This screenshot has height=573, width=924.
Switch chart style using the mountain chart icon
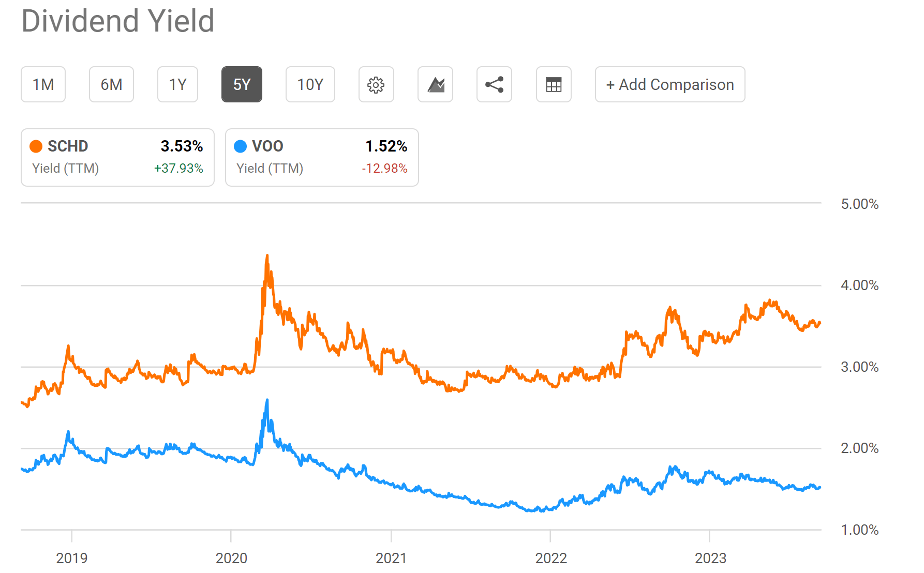pos(435,84)
